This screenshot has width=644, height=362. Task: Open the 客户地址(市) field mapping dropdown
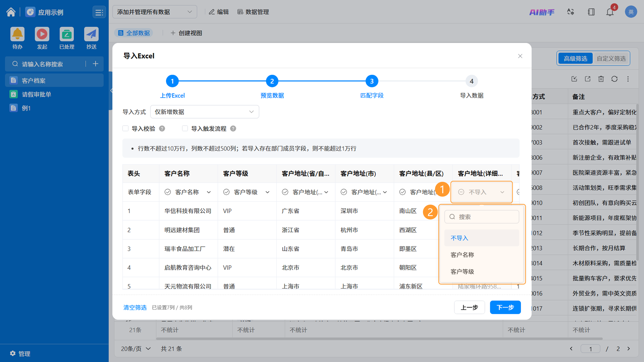click(364, 192)
